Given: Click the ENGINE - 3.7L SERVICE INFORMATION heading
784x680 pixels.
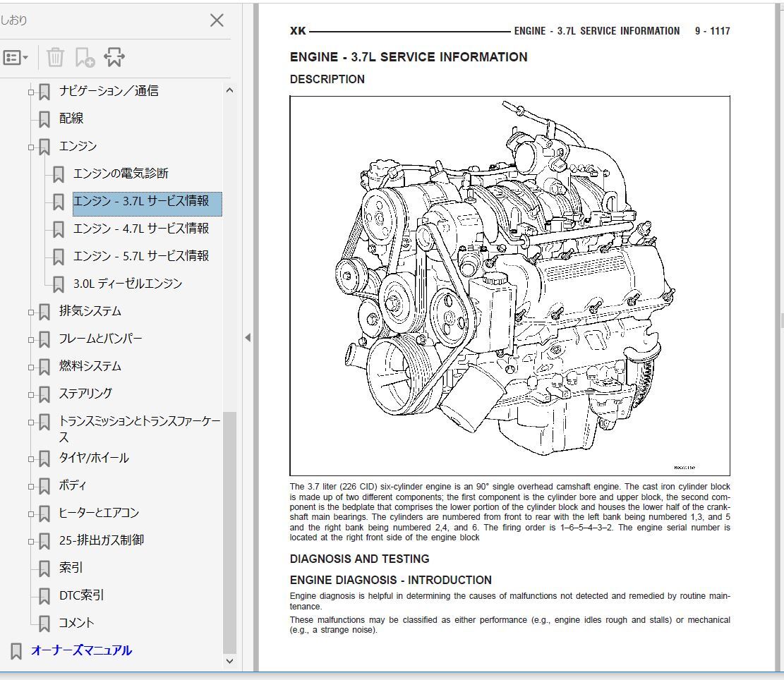Looking at the screenshot, I should [x=409, y=57].
